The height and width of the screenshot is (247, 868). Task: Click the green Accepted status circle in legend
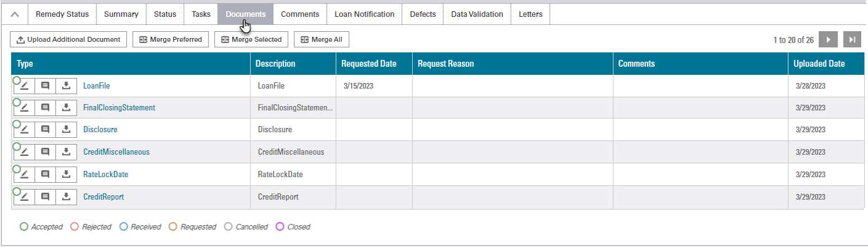click(x=24, y=227)
